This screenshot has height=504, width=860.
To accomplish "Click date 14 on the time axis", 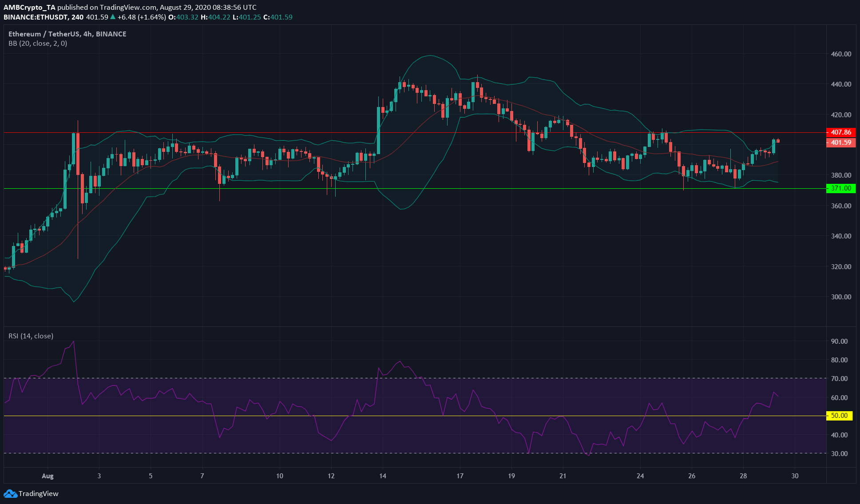I will pos(382,476).
